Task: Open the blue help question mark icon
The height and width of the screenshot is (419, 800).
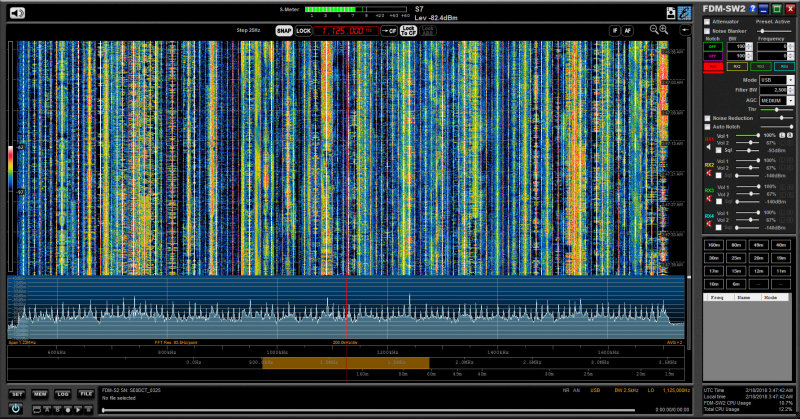Action: click(753, 9)
